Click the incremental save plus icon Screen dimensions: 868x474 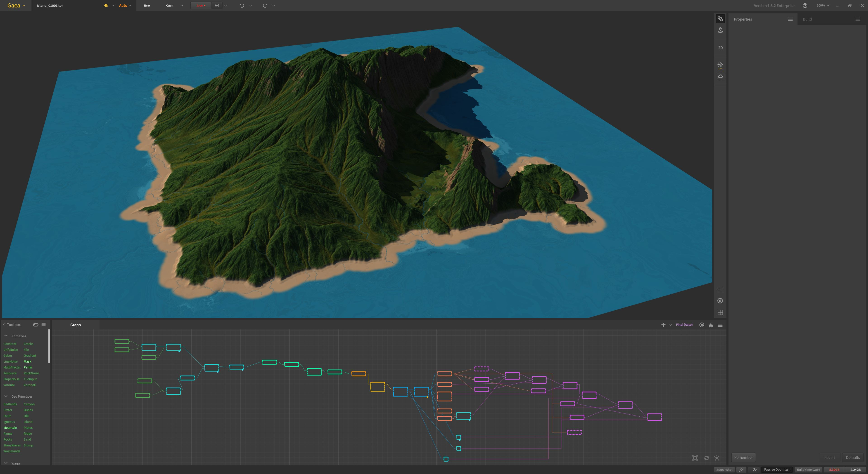point(217,5)
